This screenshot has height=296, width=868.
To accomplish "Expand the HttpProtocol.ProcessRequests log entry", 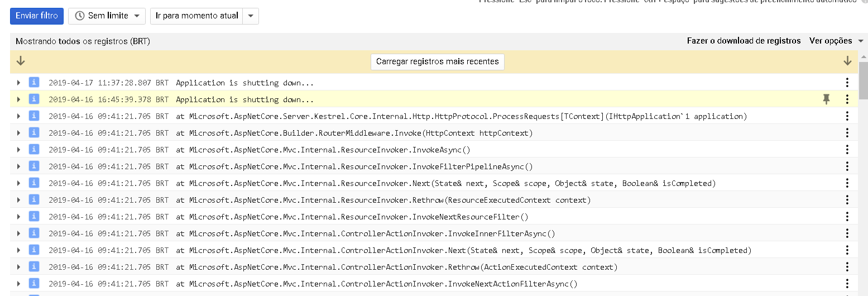I will (18, 116).
